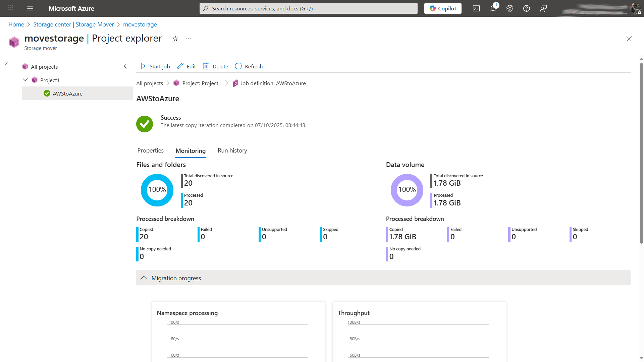Switch to the Run history tab
Viewport: 644px width, 362px height.
(x=232, y=150)
